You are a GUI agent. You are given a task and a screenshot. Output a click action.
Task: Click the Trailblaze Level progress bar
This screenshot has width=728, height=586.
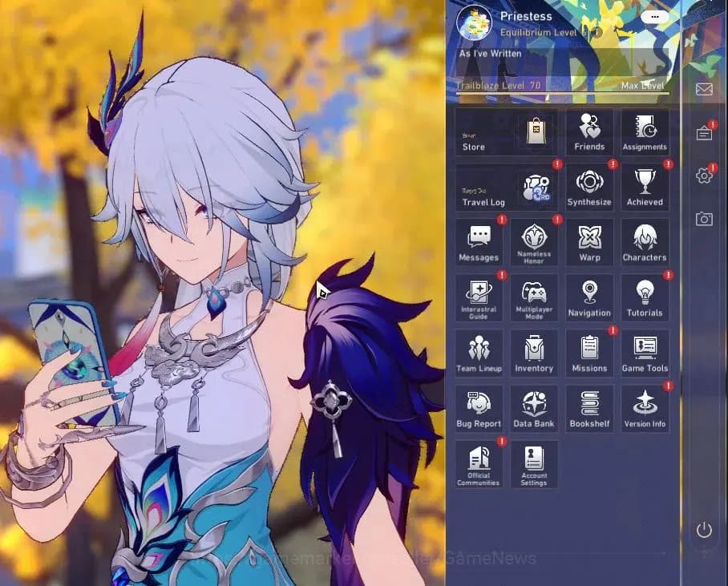pyautogui.click(x=563, y=93)
